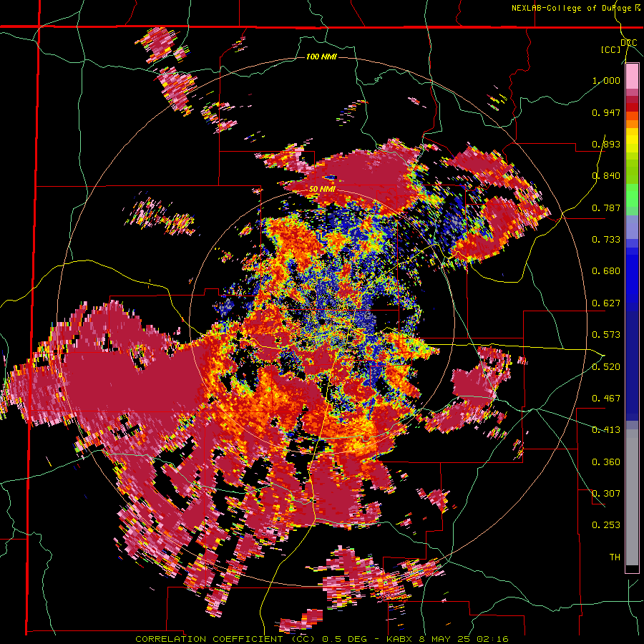Select the 0.947 value on the scale
644x644 pixels.
click(606, 112)
